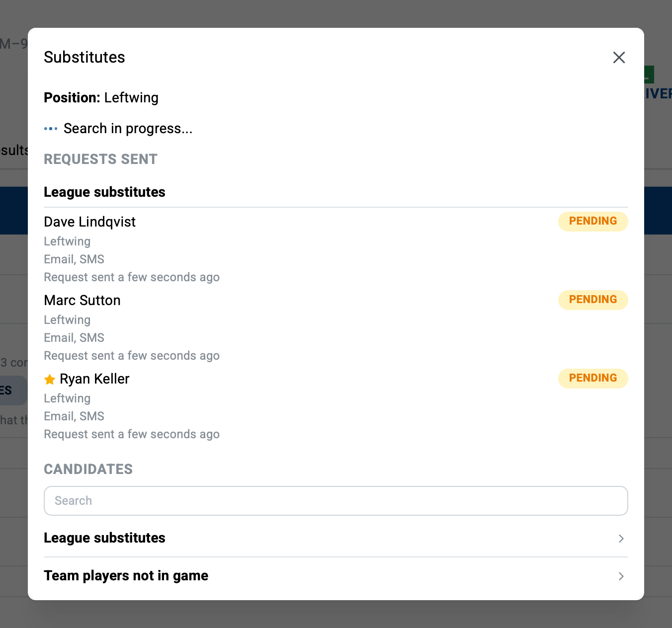Select the Ryan Keller request entry
Viewport: 672px width, 628px height.
coord(336,405)
